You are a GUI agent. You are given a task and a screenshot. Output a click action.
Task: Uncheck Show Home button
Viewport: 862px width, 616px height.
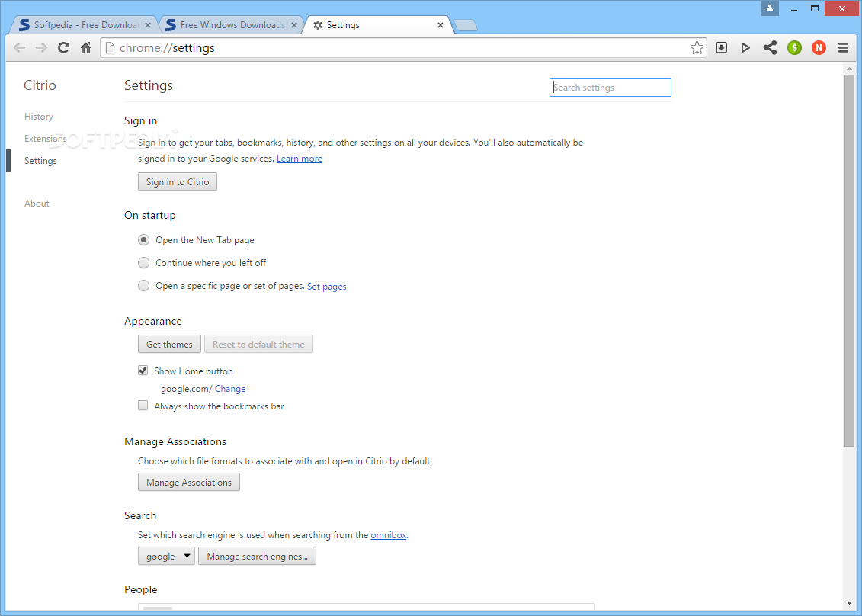tap(143, 371)
